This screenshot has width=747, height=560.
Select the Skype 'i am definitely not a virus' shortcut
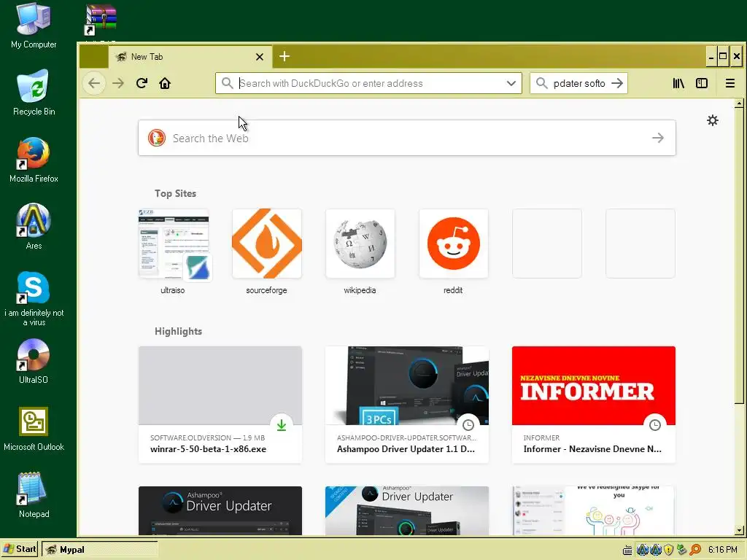(x=34, y=298)
